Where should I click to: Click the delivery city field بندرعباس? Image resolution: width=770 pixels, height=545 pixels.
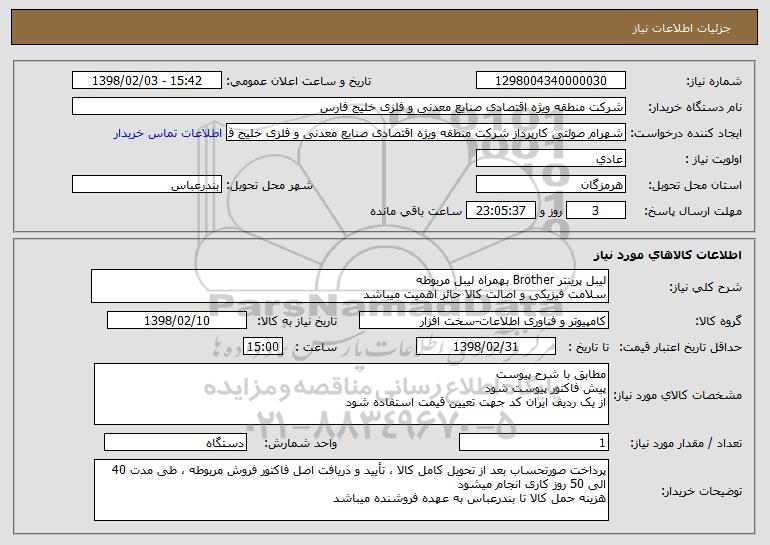pos(147,185)
